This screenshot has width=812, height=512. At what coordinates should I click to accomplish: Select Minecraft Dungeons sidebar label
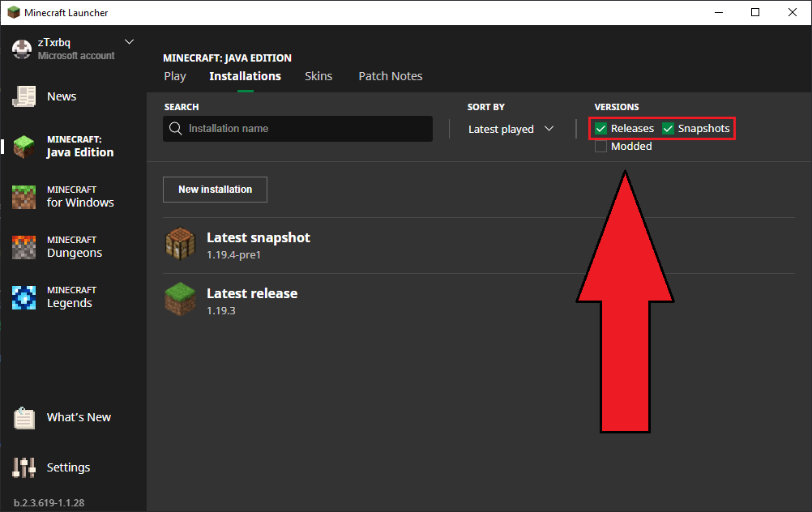coord(75,247)
